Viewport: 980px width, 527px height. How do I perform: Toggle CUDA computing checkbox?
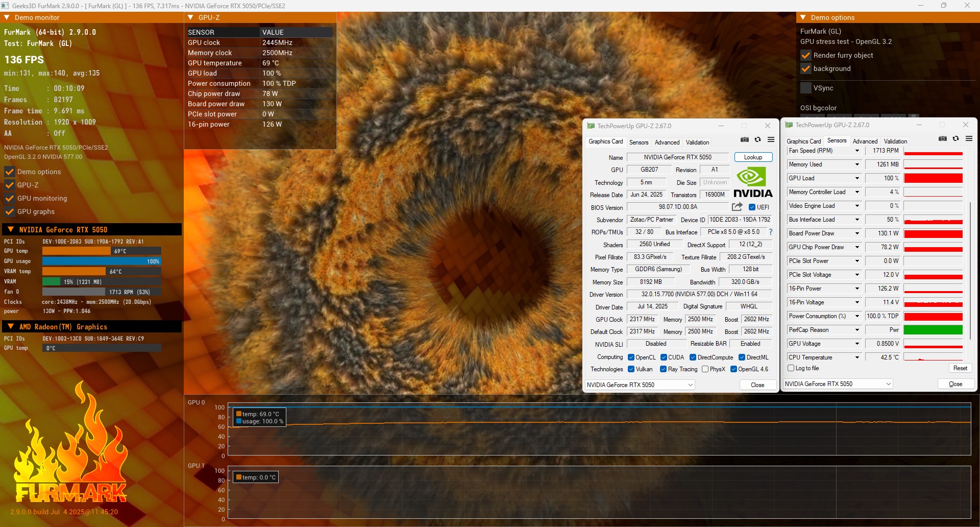click(664, 357)
